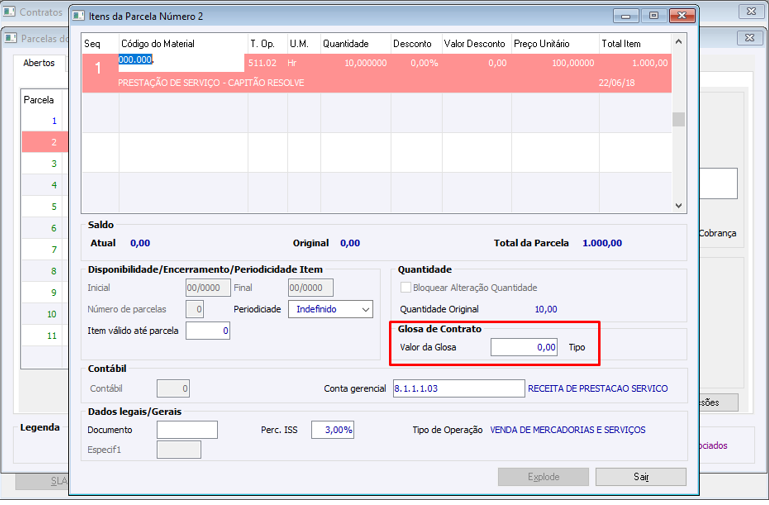Click the Valor da Glosa field
This screenshot has height=505, width=769.
click(x=524, y=347)
